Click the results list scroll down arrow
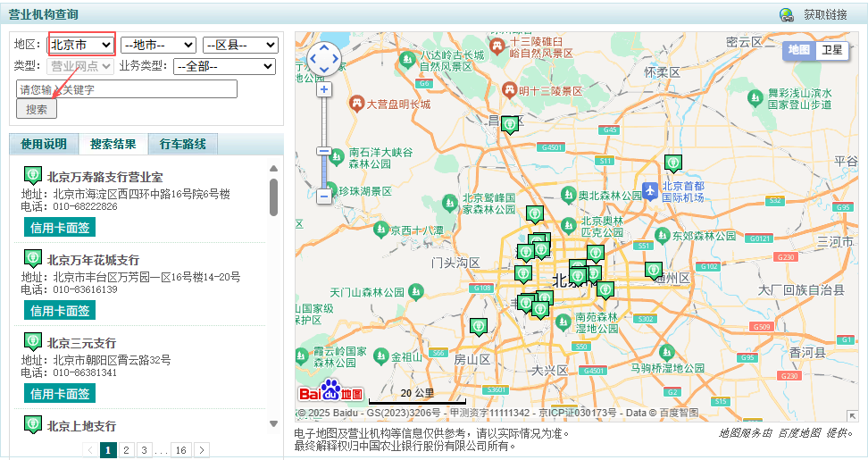 point(273,424)
